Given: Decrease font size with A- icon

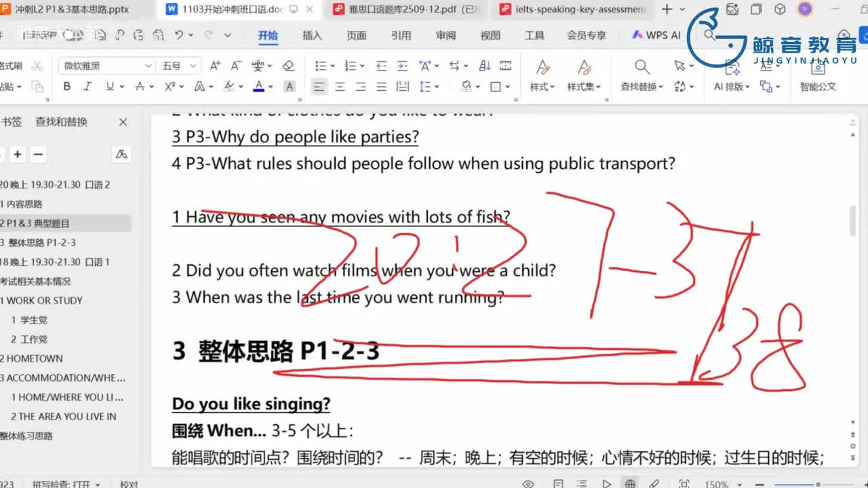Looking at the screenshot, I should [x=236, y=66].
